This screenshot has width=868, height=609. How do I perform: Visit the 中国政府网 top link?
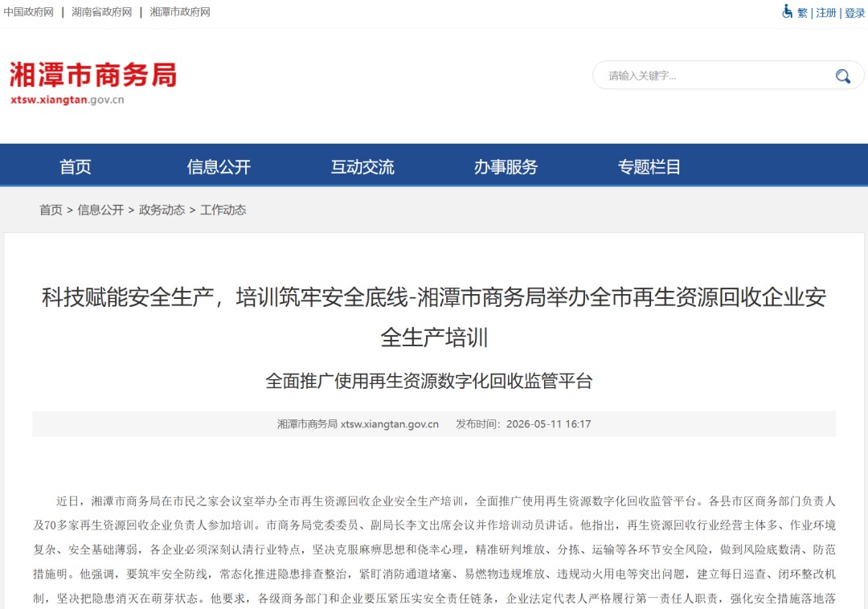tap(29, 12)
